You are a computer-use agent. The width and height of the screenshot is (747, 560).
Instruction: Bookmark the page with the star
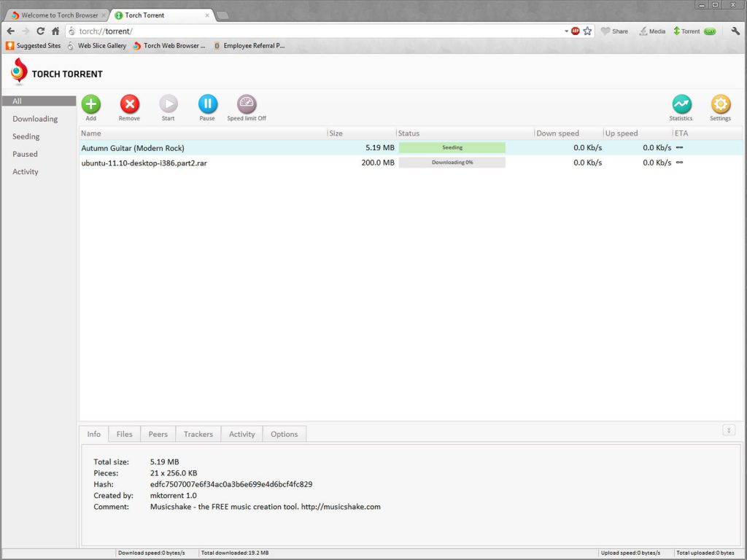tap(588, 31)
